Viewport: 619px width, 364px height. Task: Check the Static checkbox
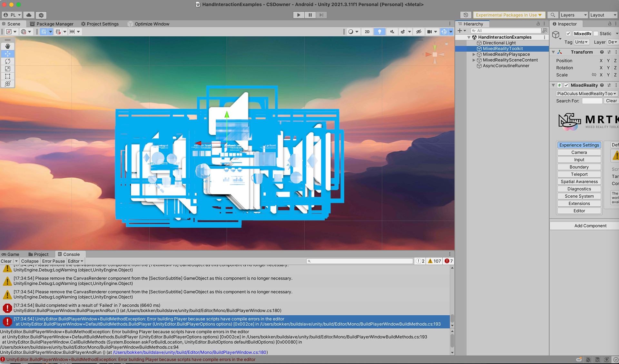596,34
